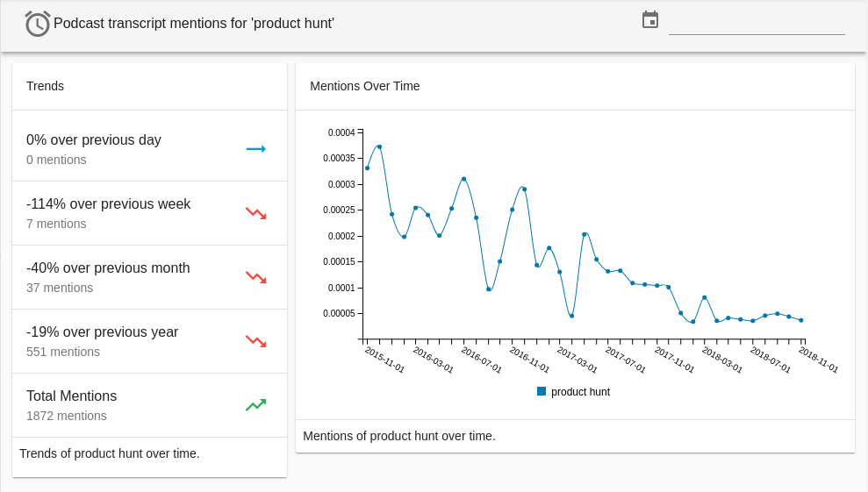The height and width of the screenshot is (492, 868).
Task: Click the y-axis value 0.0004
Action: (x=341, y=132)
